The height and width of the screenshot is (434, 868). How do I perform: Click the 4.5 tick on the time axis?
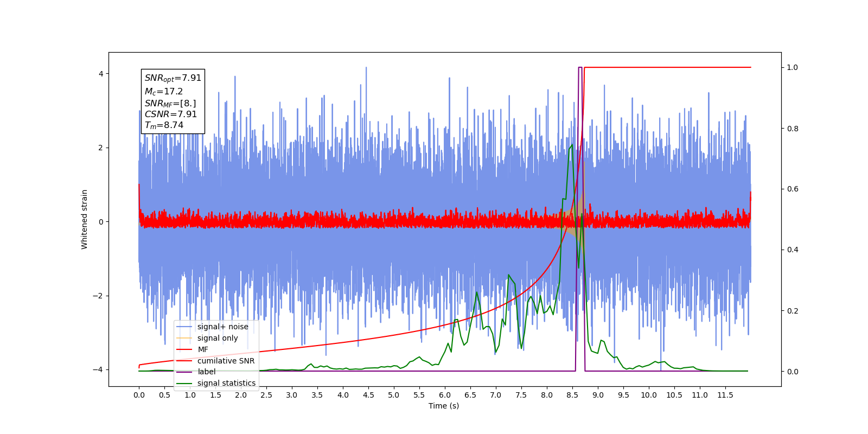pyautogui.click(x=368, y=395)
